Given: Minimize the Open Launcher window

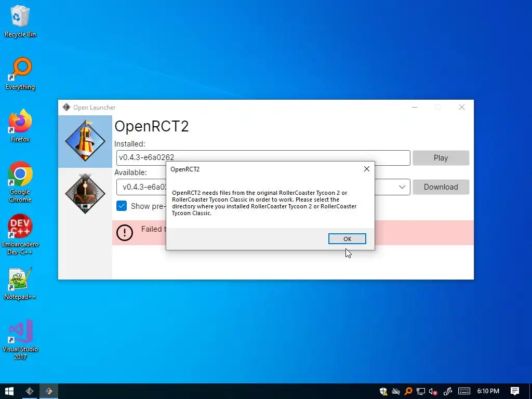Looking at the screenshot, I should pos(415,107).
